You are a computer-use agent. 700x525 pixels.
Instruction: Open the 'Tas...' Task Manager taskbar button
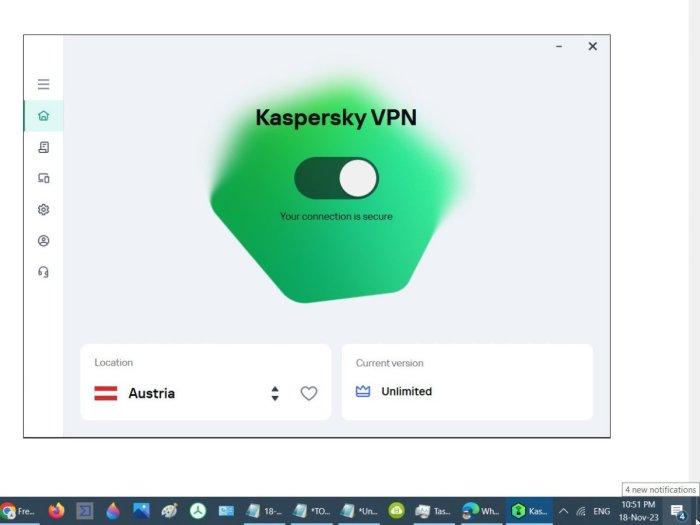pos(433,511)
